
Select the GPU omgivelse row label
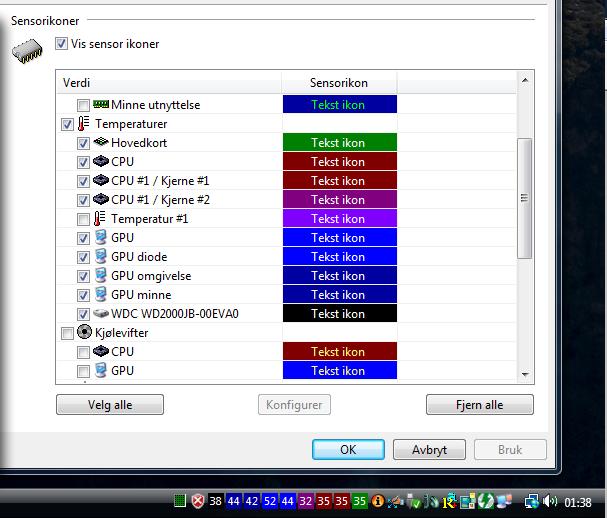(x=151, y=276)
